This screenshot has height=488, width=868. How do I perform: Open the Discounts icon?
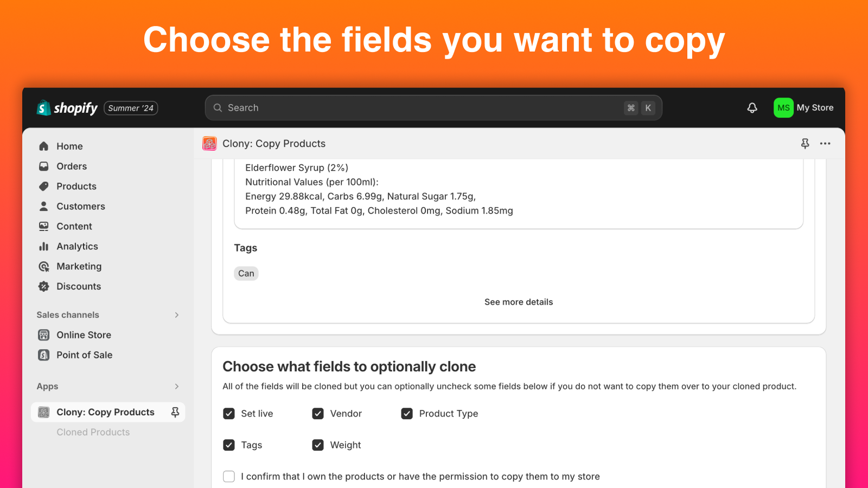[43, 286]
